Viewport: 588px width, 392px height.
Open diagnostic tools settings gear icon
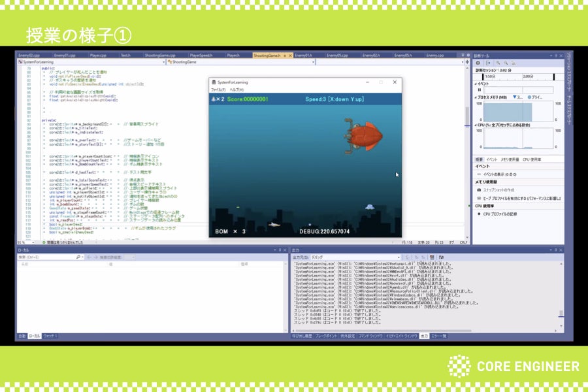(x=478, y=63)
